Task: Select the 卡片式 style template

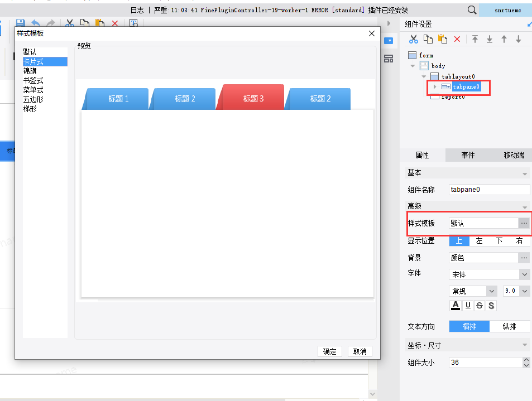Action: point(45,61)
